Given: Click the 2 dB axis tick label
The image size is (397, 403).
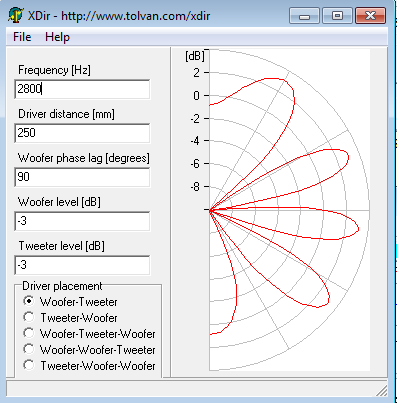Looking at the screenshot, I should pos(197,72).
